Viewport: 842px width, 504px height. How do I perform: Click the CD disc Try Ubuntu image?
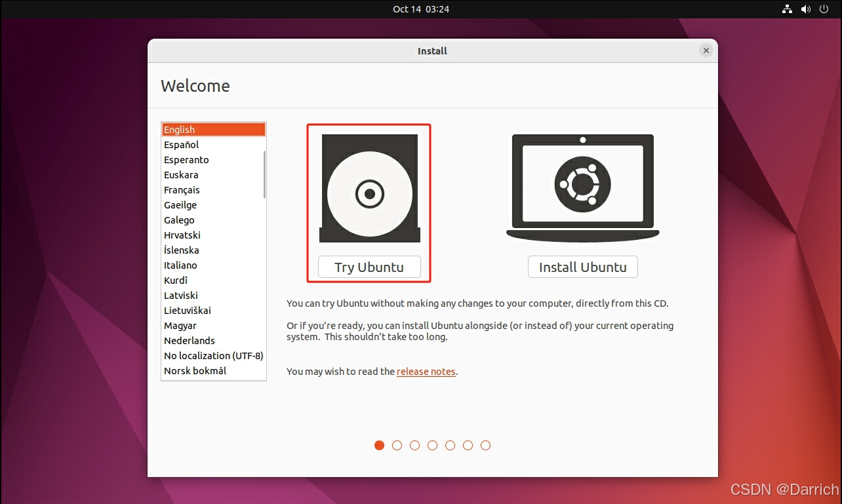(x=369, y=189)
